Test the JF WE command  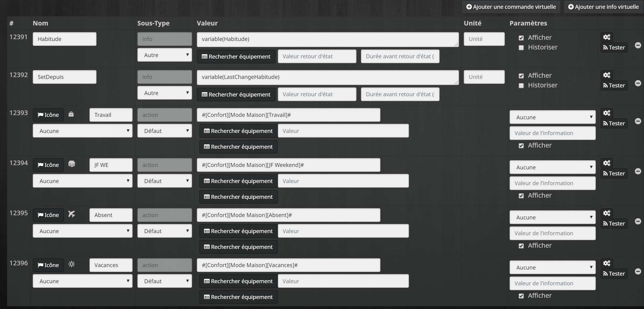point(614,173)
